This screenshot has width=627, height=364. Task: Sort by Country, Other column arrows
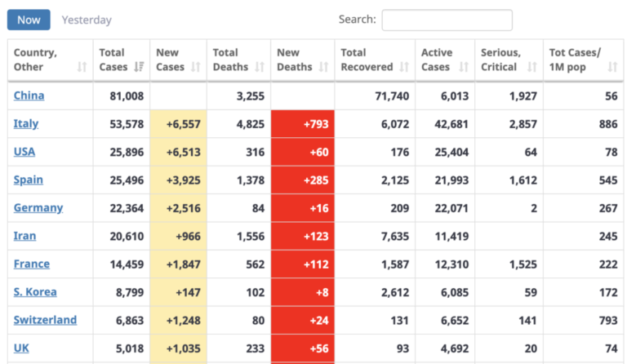point(82,67)
